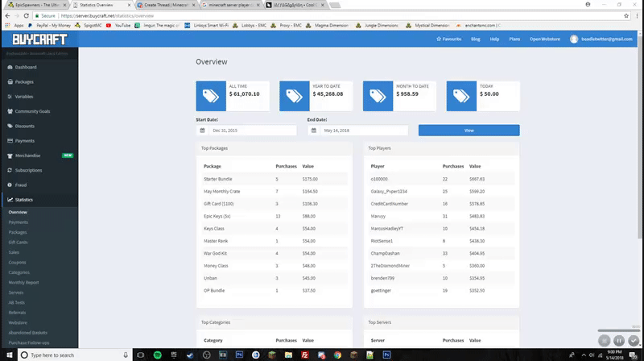Open the PayPal - My Money bookmark
Viewport: 644px width, 361px height.
click(49, 26)
